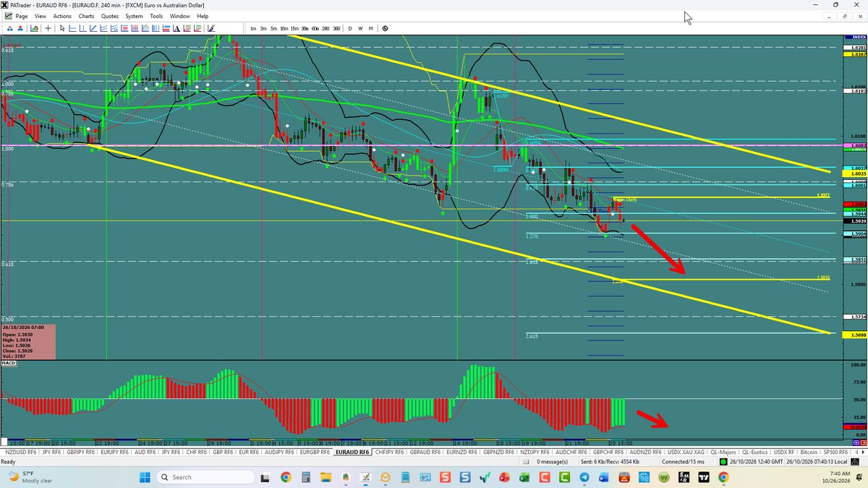Open the Actions menu
The image size is (868, 488).
[62, 16]
